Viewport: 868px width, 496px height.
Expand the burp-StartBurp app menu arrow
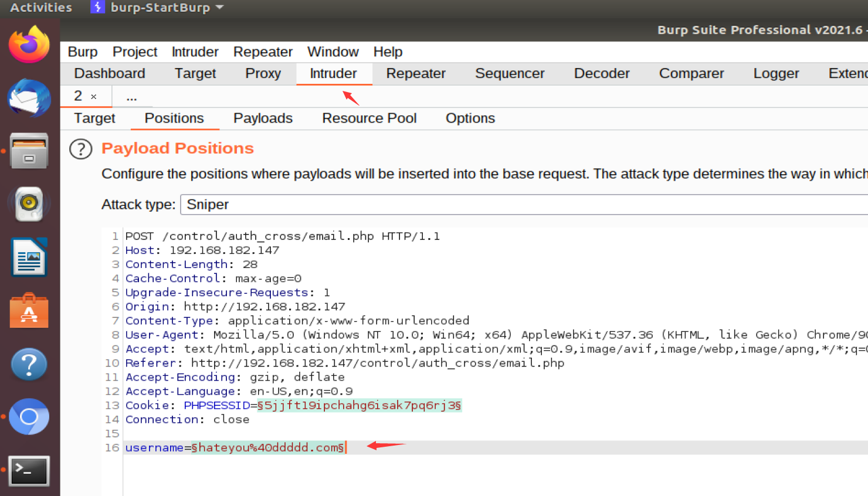[x=220, y=8]
